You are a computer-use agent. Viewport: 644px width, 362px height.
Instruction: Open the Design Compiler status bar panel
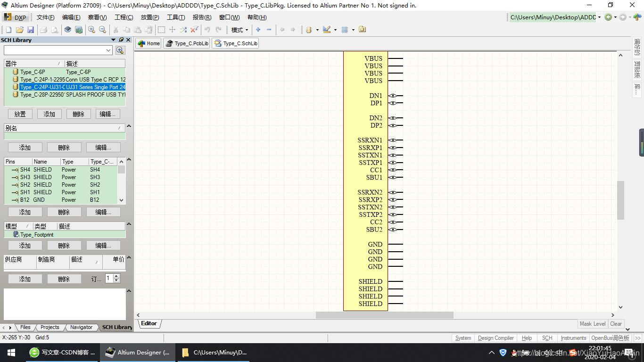[x=495, y=338]
